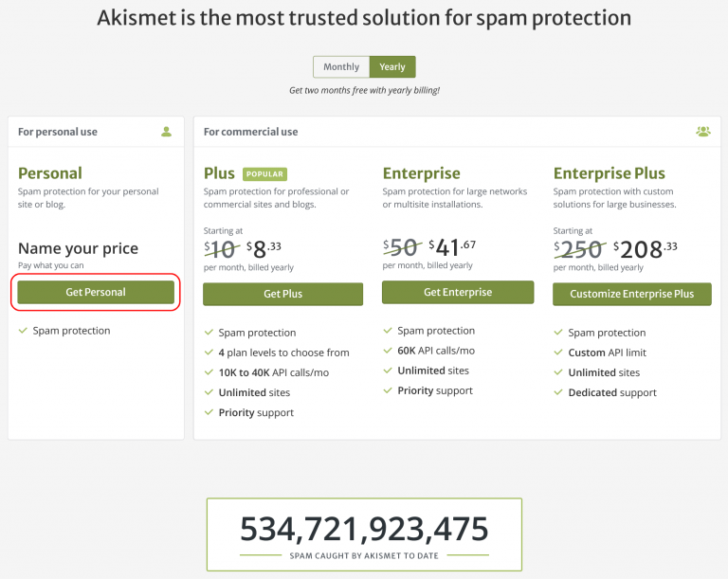Viewport: 728px width, 579px height.
Task: Click the $8.33 Plus yearly price
Action: (x=264, y=249)
